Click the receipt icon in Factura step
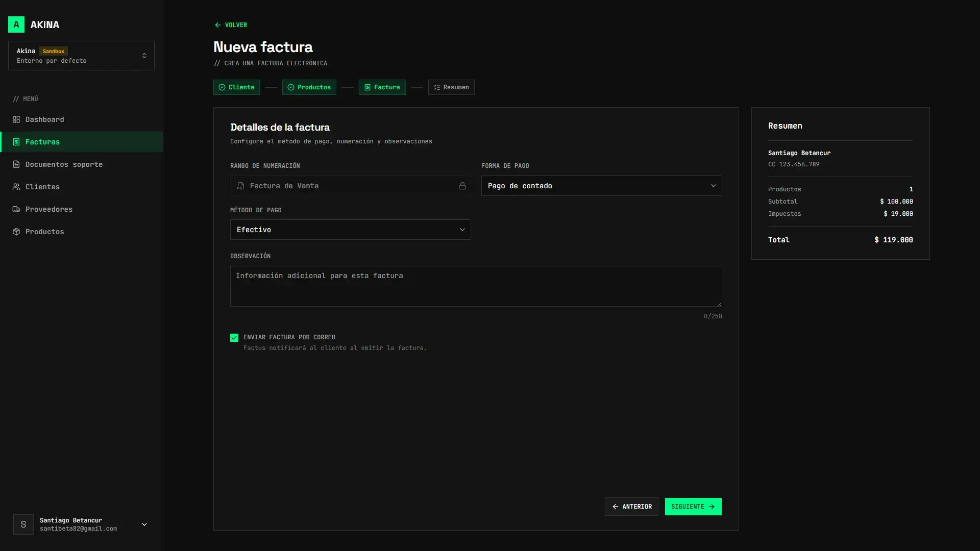Image resolution: width=980 pixels, height=551 pixels. 367,87
